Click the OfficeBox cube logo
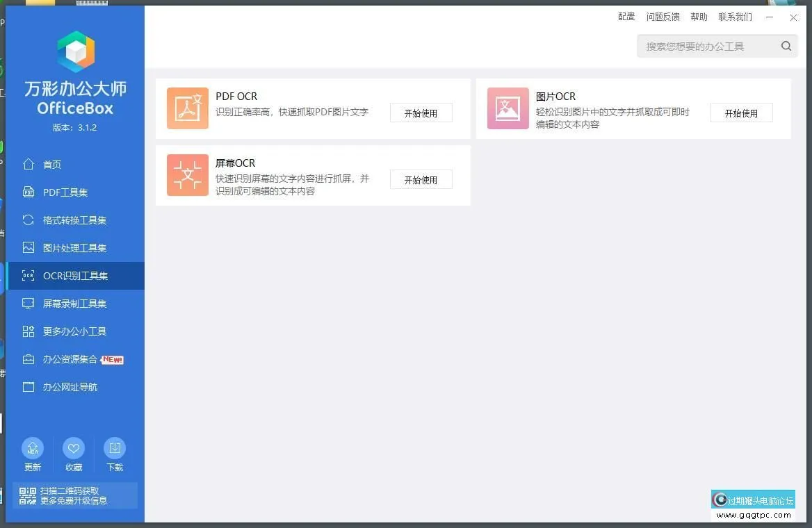Image resolution: width=812 pixels, height=528 pixels. (76, 52)
